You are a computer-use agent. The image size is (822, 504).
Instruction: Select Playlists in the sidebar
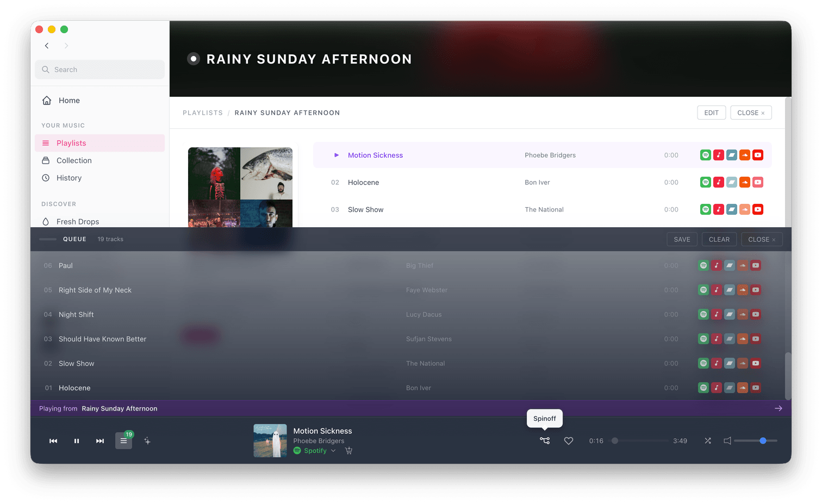[71, 142]
